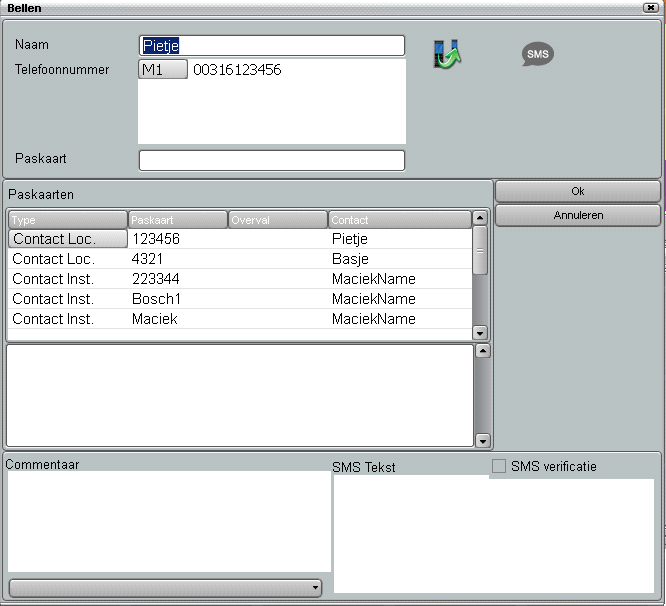This screenshot has width=666, height=606.
Task: Select the Bosch1 paskaart row
Action: click(x=240, y=299)
